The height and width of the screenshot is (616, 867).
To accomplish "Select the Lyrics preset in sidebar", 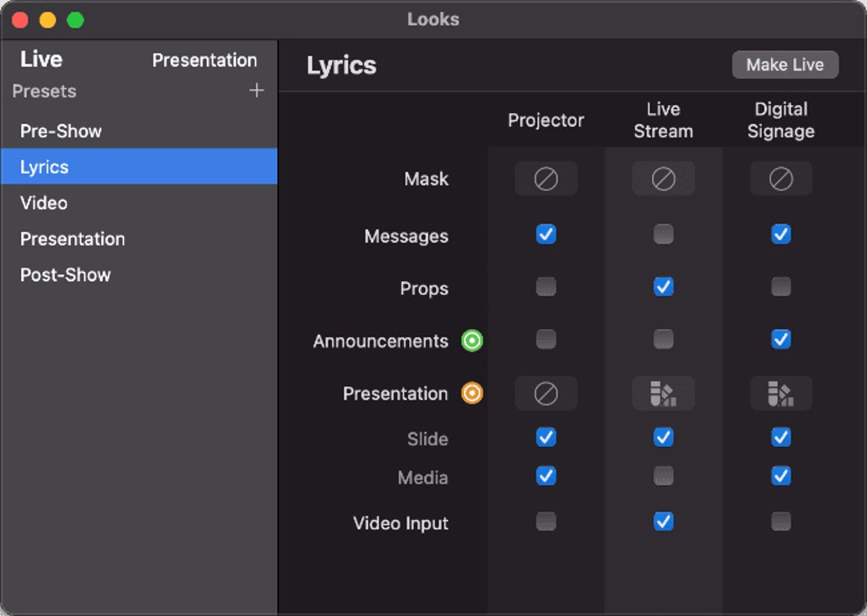I will point(139,167).
